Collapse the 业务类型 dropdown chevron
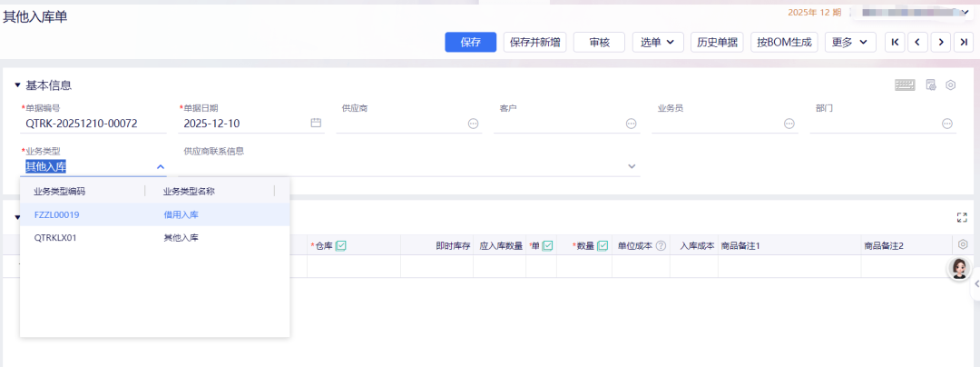The height and width of the screenshot is (367, 980). click(x=161, y=167)
